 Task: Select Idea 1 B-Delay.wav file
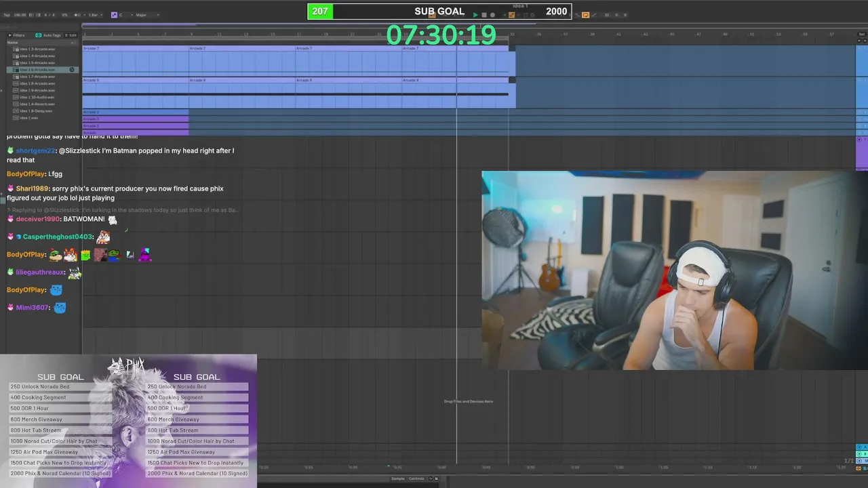[x=36, y=110]
